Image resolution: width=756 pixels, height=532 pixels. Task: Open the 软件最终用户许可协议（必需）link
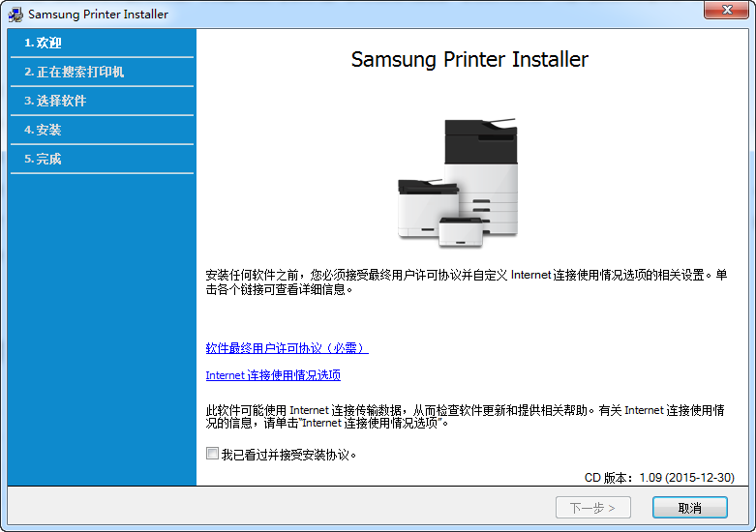coord(287,348)
